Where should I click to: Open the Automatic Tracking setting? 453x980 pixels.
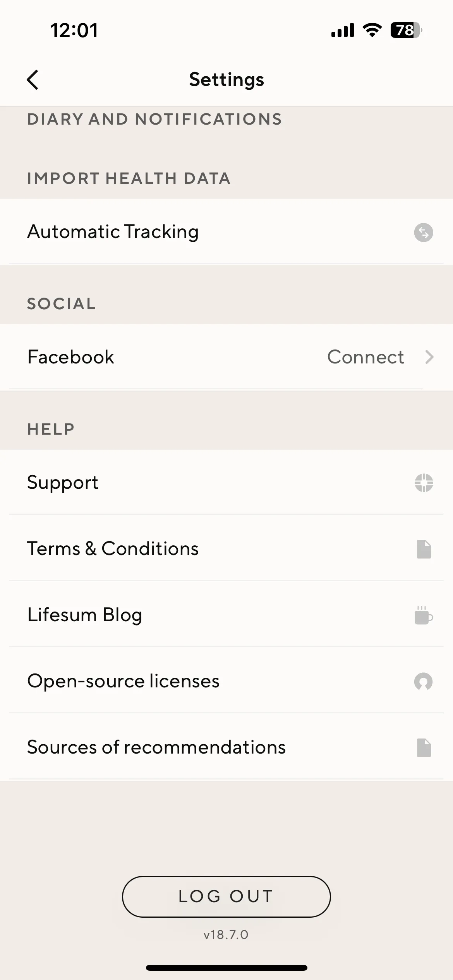pos(226,232)
